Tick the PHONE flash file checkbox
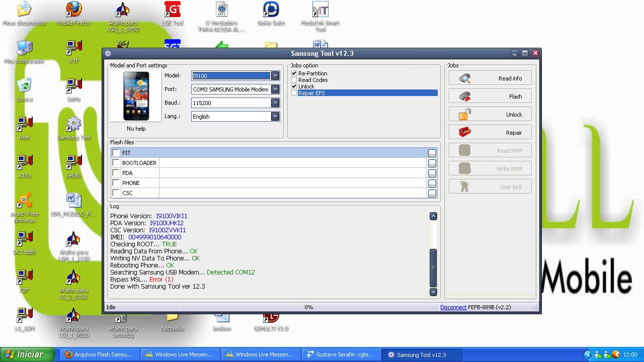The image size is (644, 362). click(x=116, y=183)
